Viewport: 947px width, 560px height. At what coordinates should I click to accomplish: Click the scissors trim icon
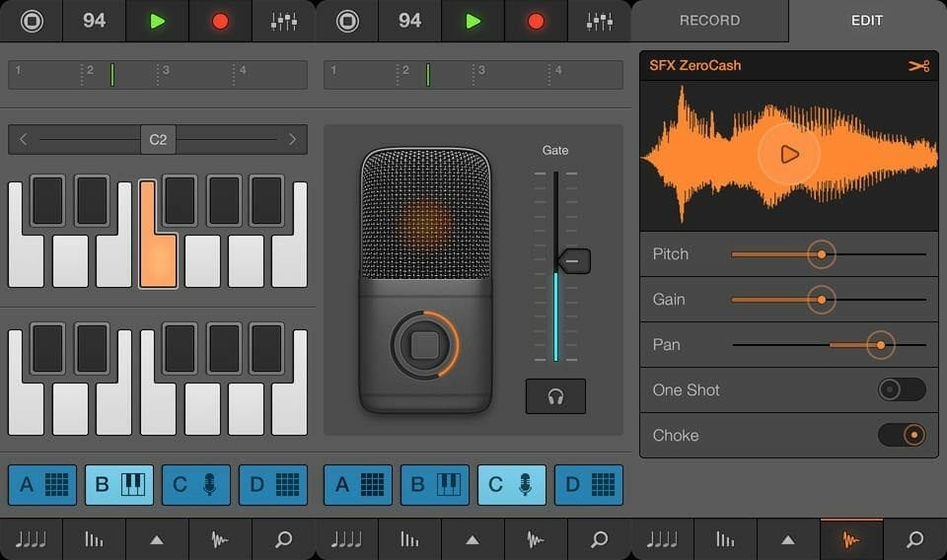click(x=918, y=66)
